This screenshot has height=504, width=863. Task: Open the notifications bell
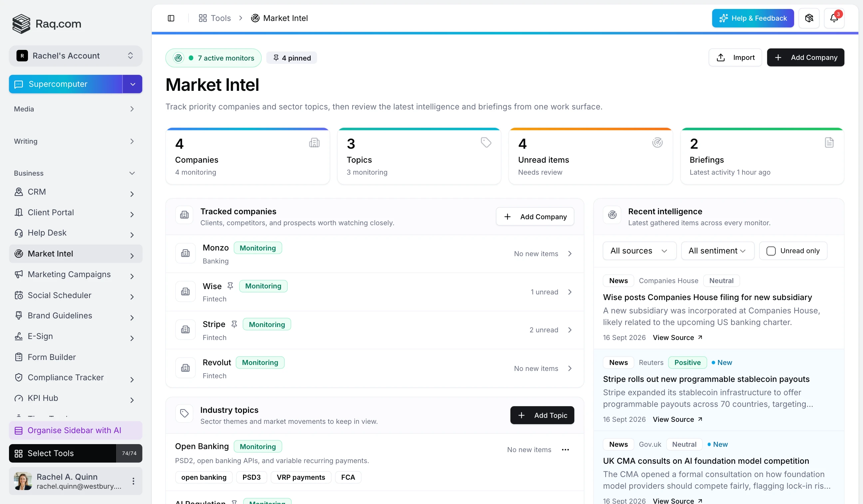(834, 18)
